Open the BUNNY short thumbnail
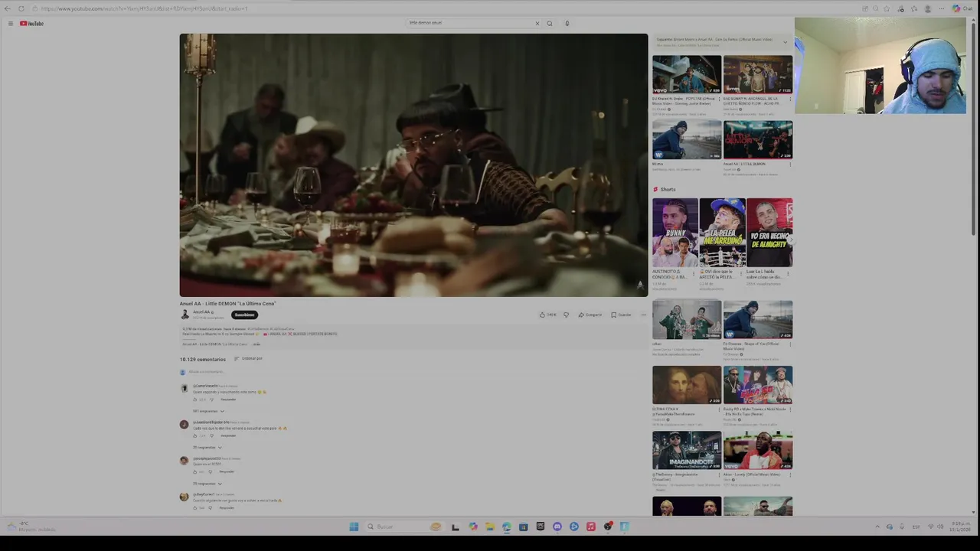980x551 pixels. pos(675,233)
